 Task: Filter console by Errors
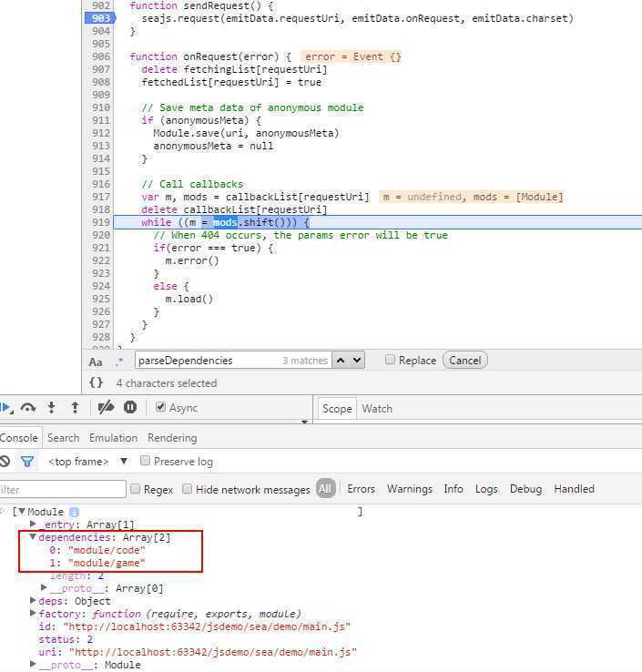(x=361, y=489)
